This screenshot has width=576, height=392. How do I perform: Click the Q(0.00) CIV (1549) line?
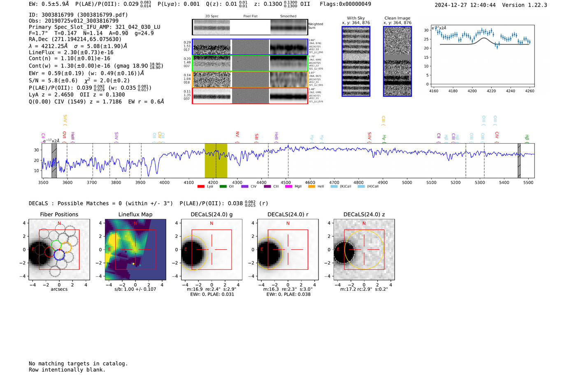point(96,102)
